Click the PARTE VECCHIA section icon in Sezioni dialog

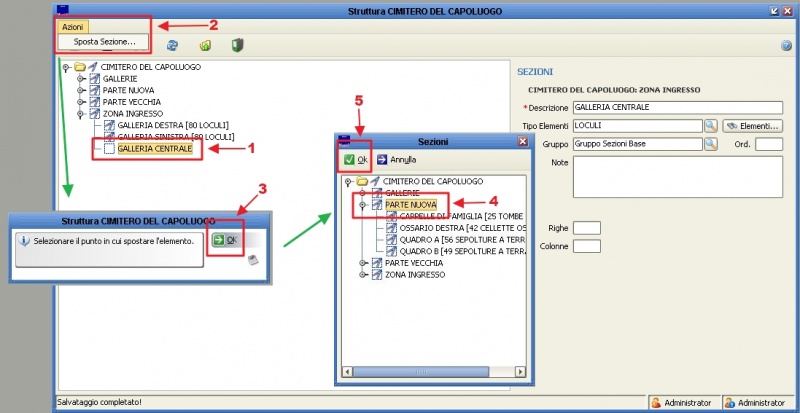[377, 263]
